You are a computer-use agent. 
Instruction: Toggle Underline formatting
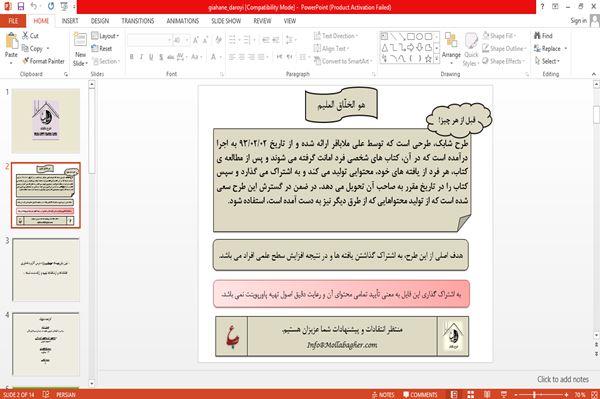(x=151, y=57)
